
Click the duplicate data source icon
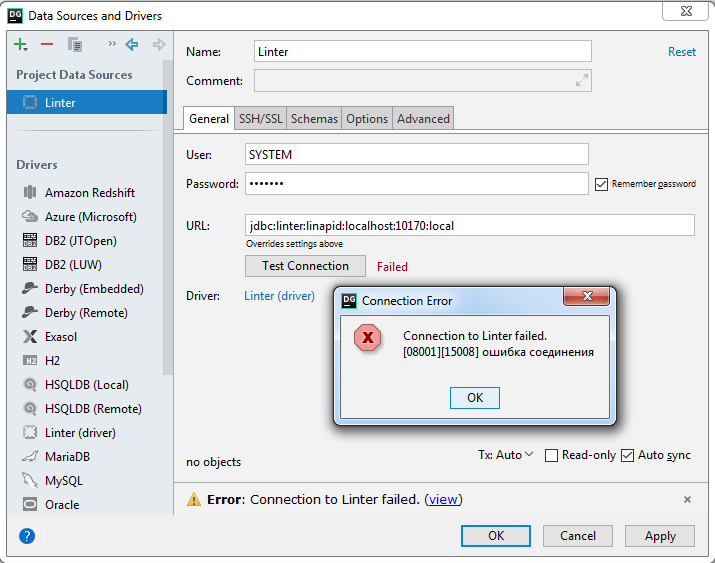click(75, 44)
